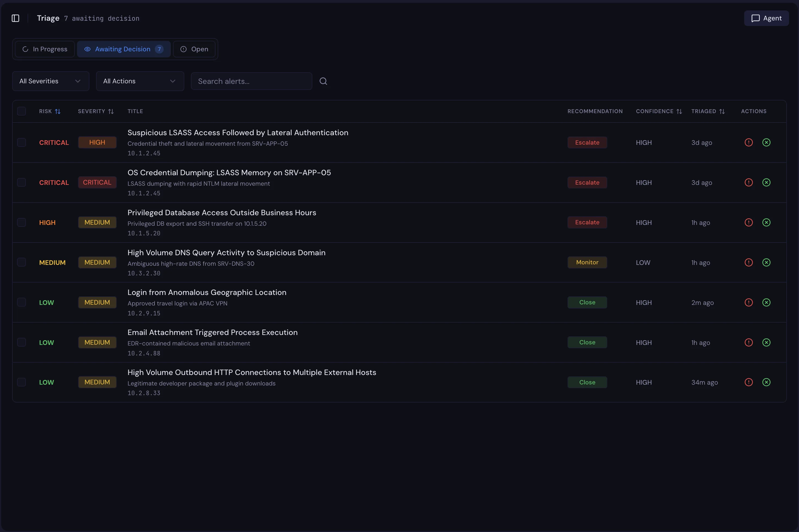Image resolution: width=799 pixels, height=532 pixels.
Task: Open the Agent chat panel
Action: pos(766,18)
